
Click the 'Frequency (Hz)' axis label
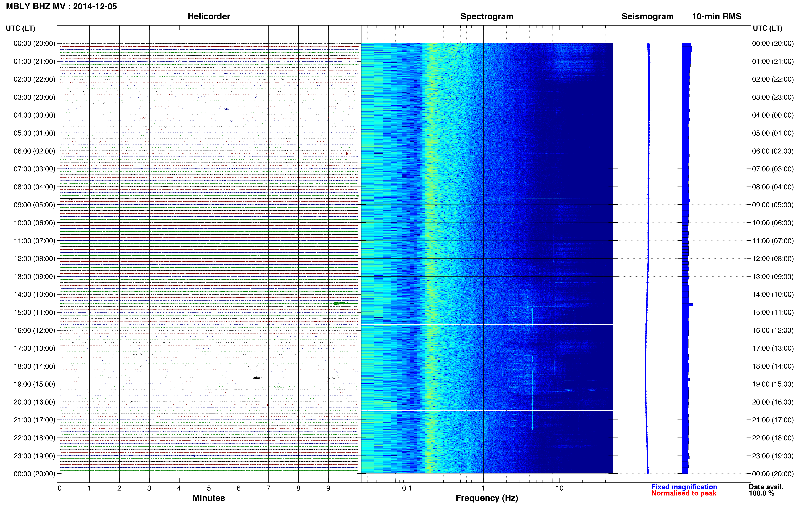click(x=487, y=498)
